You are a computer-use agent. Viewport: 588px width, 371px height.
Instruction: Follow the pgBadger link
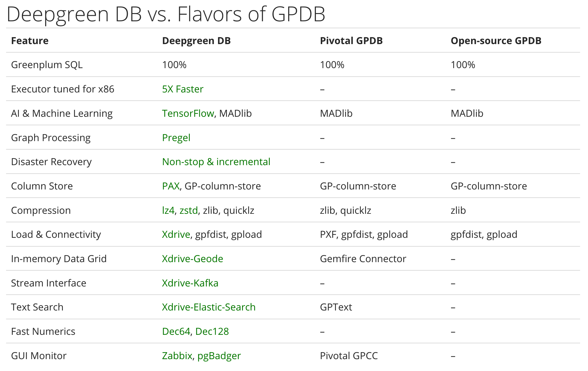219,356
